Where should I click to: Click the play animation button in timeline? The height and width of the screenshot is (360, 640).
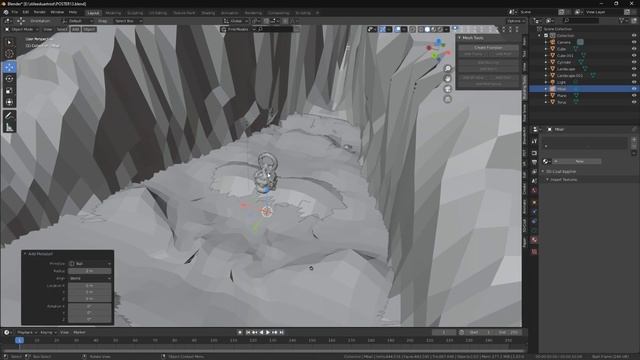268,333
